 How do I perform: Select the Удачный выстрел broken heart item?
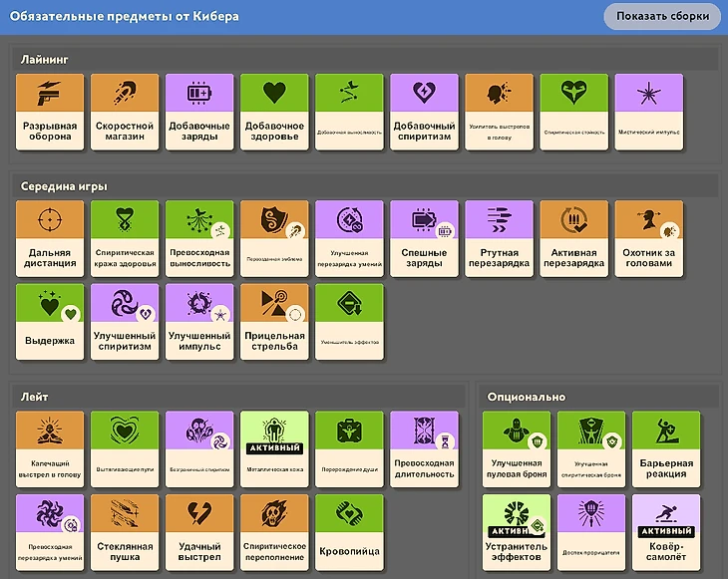tap(199, 534)
